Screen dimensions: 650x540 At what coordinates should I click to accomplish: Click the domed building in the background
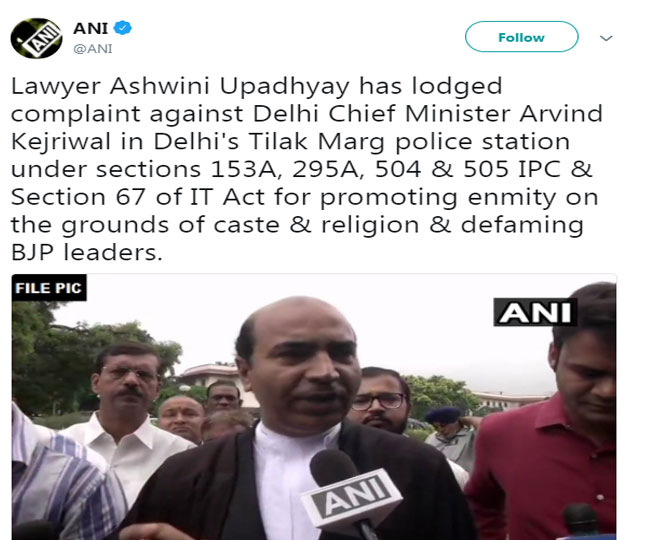[x=209, y=378]
